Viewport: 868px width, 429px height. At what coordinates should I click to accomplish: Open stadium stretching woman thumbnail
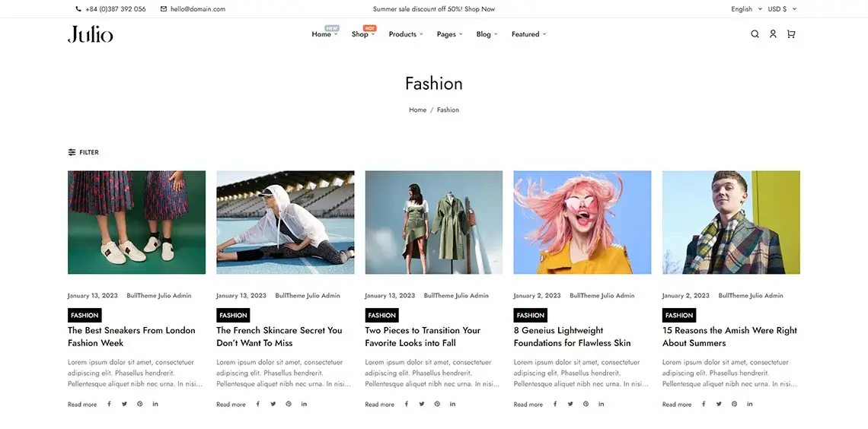(285, 222)
